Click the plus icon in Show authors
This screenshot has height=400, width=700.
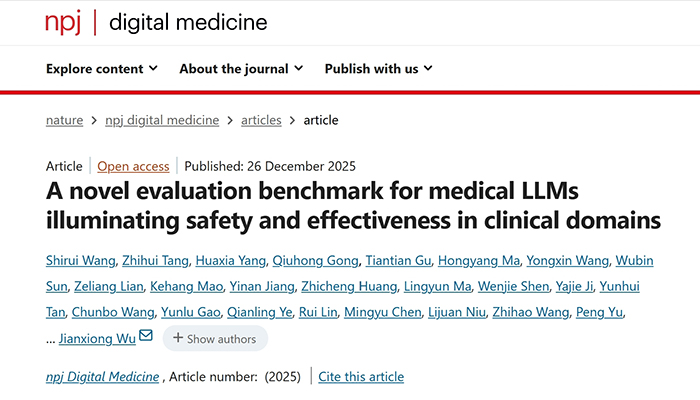[x=178, y=339]
